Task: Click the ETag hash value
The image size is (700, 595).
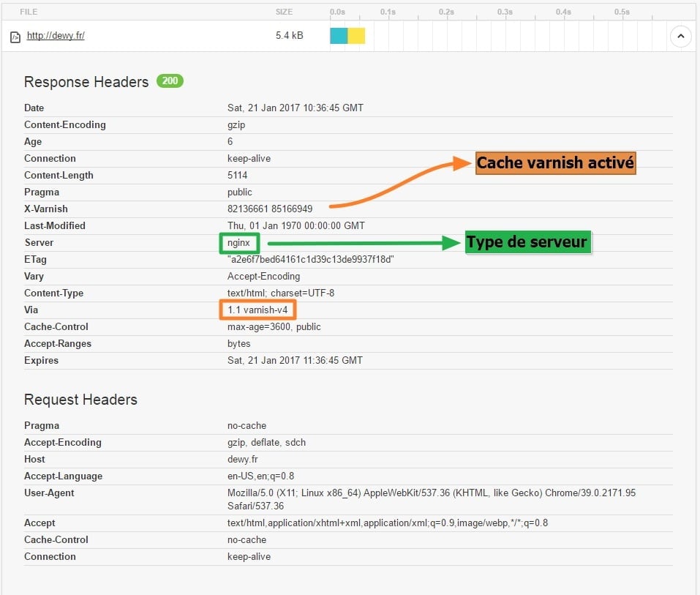Action: click(311, 260)
